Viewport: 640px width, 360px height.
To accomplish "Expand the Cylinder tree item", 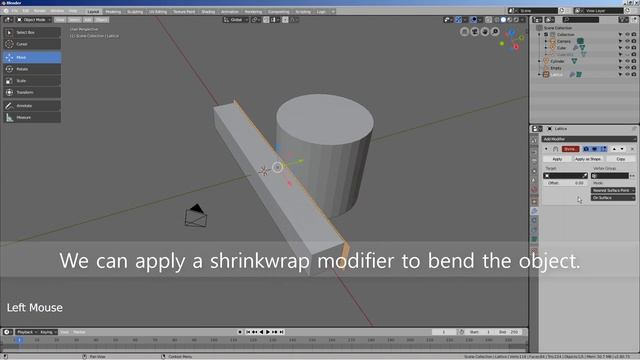I will (540, 61).
